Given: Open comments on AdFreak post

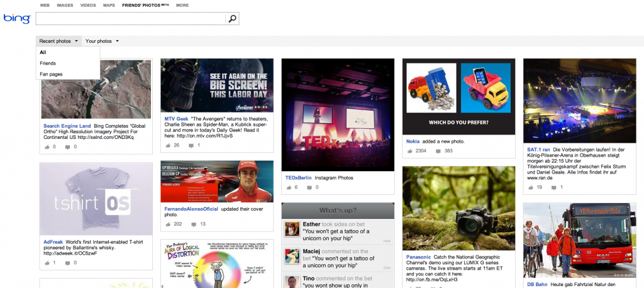Looking at the screenshot, I should (67, 262).
